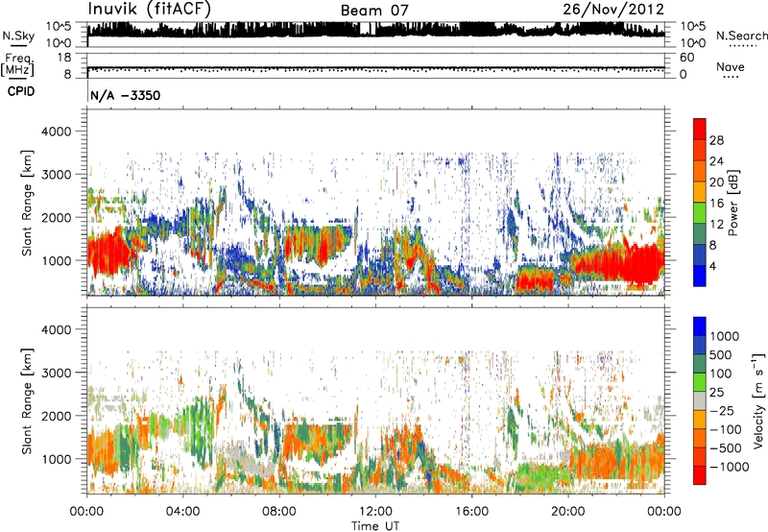Screen dimensions: 768x532
Task: Pick the bright blue bottom power colorbar segment
Action: (x=700, y=277)
